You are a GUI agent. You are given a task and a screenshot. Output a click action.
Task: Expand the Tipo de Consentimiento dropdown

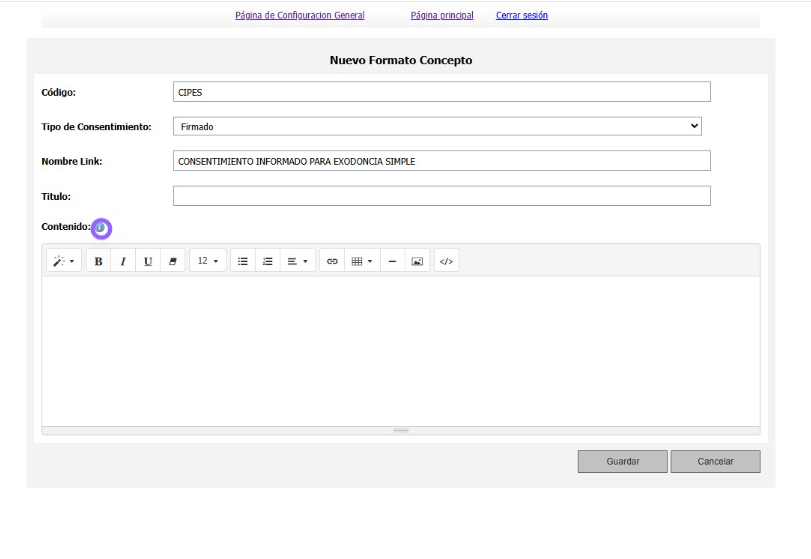pyautogui.click(x=437, y=127)
